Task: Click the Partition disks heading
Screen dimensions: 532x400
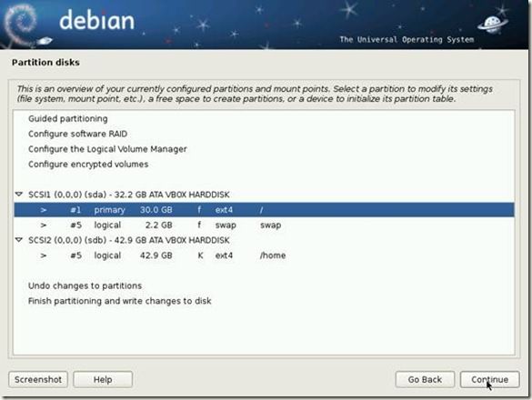Action: coord(45,63)
